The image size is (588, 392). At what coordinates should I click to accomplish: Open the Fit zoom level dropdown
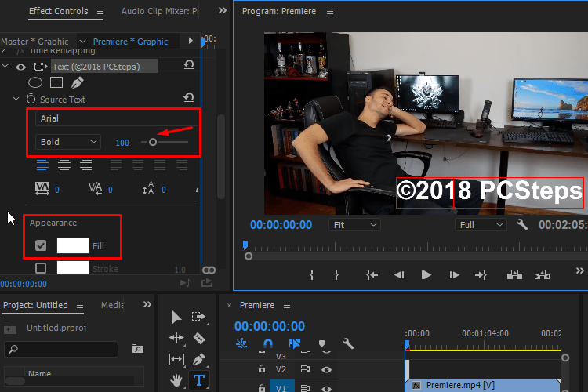tap(354, 225)
